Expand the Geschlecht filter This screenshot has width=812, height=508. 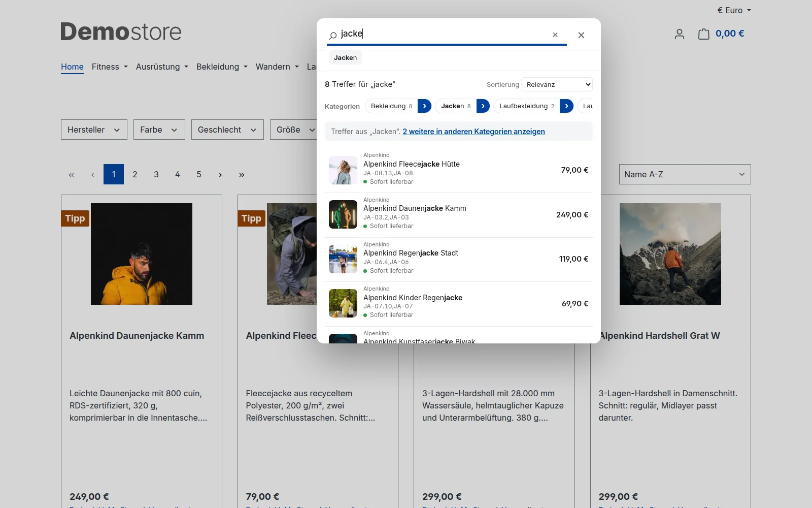pos(227,130)
